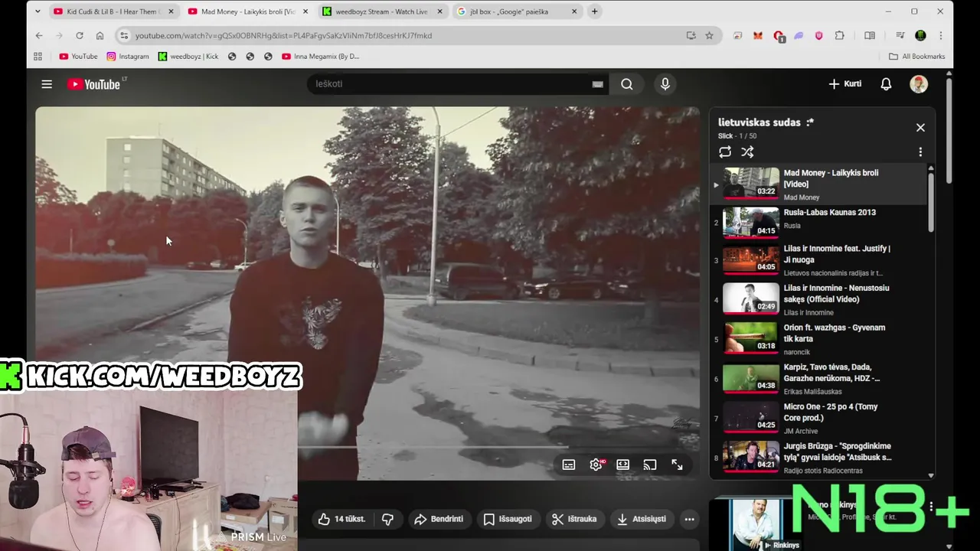Toggle playlist shuffle
Screen dimensions: 980x551
[747, 152]
